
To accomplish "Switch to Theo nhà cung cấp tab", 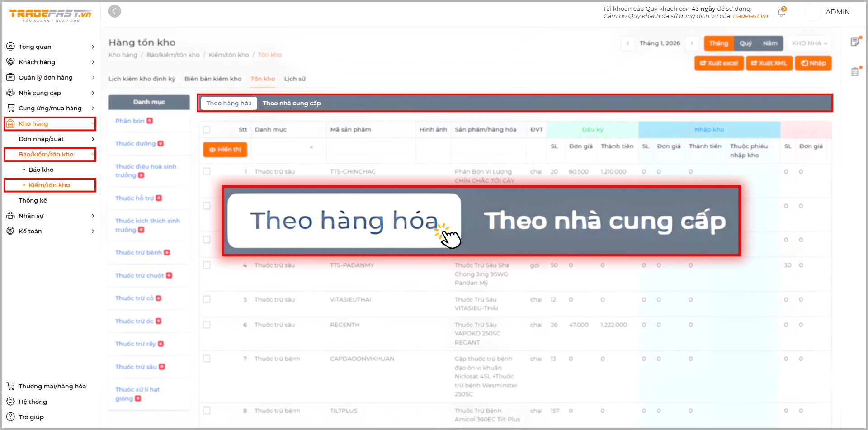I will pos(292,104).
